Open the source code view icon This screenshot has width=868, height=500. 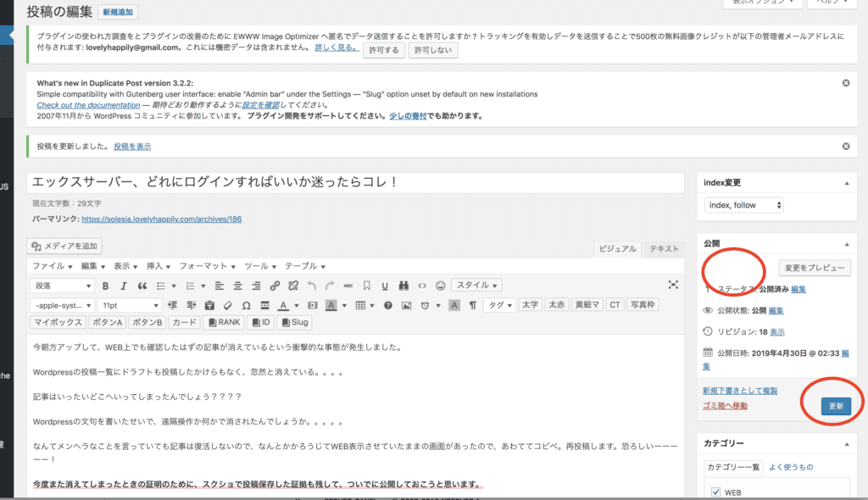coord(422,286)
